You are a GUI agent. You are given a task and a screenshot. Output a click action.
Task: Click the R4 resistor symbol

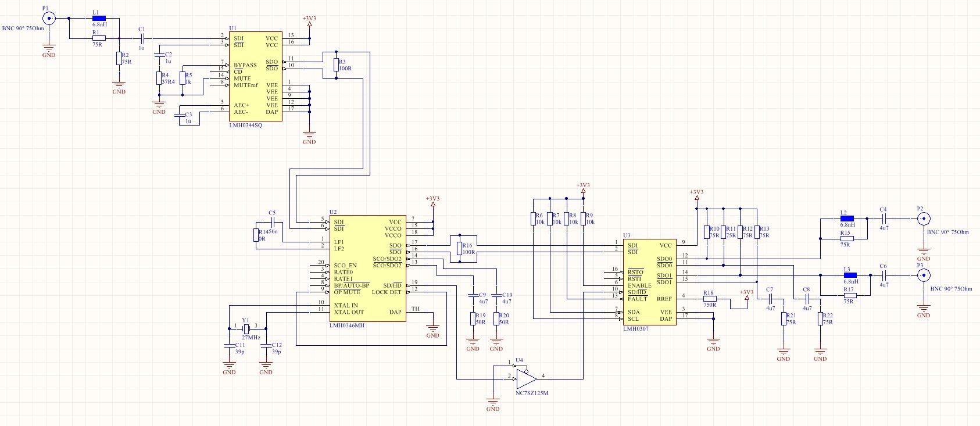159,78
